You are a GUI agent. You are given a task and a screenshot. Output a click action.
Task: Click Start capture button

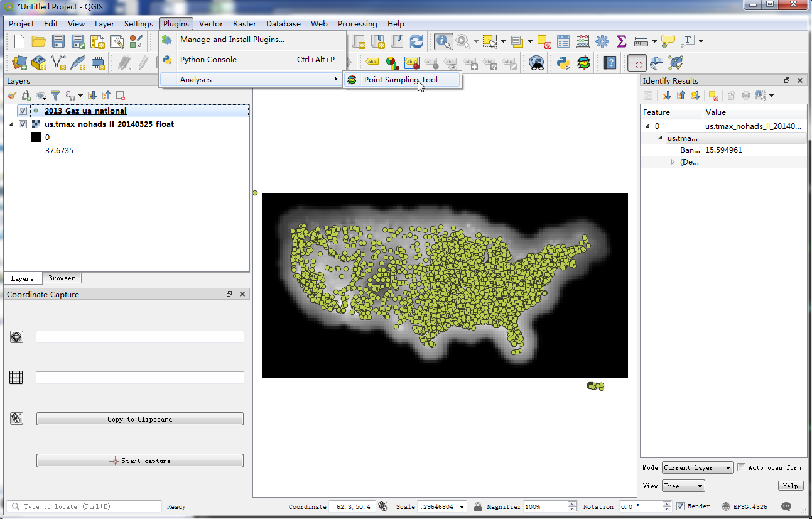139,461
